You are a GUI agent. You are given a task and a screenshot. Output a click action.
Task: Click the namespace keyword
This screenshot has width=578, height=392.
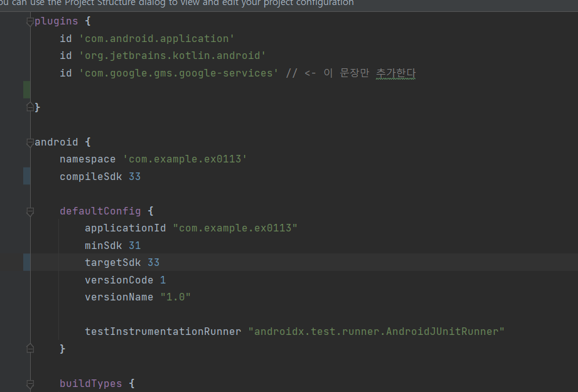[88, 159]
